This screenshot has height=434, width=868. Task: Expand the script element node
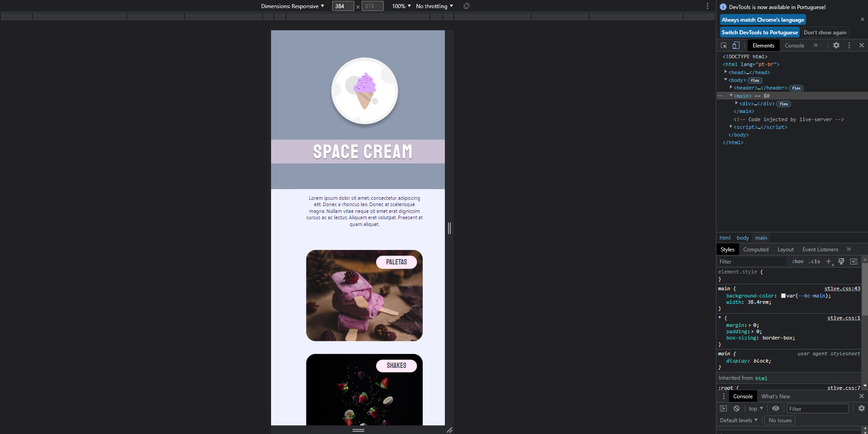731,127
